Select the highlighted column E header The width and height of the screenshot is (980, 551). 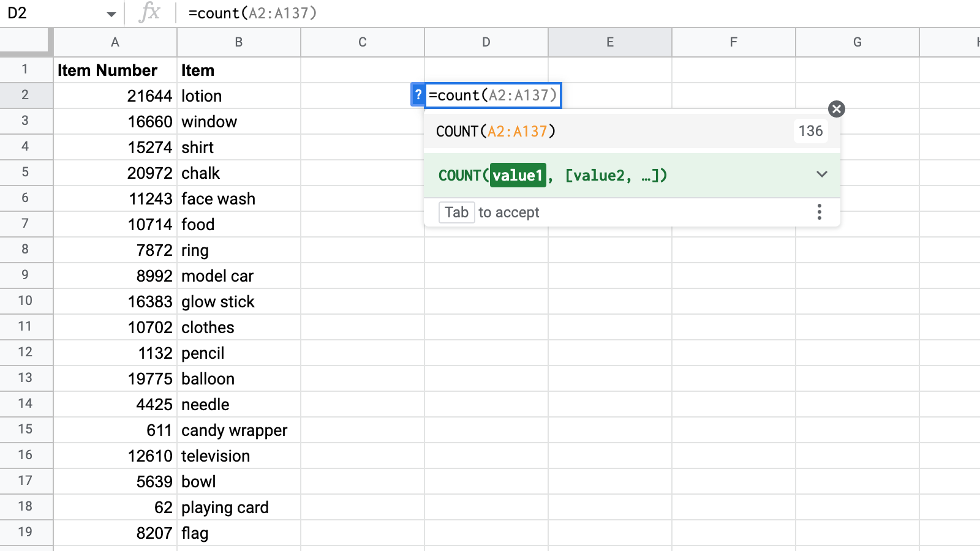[x=610, y=42]
